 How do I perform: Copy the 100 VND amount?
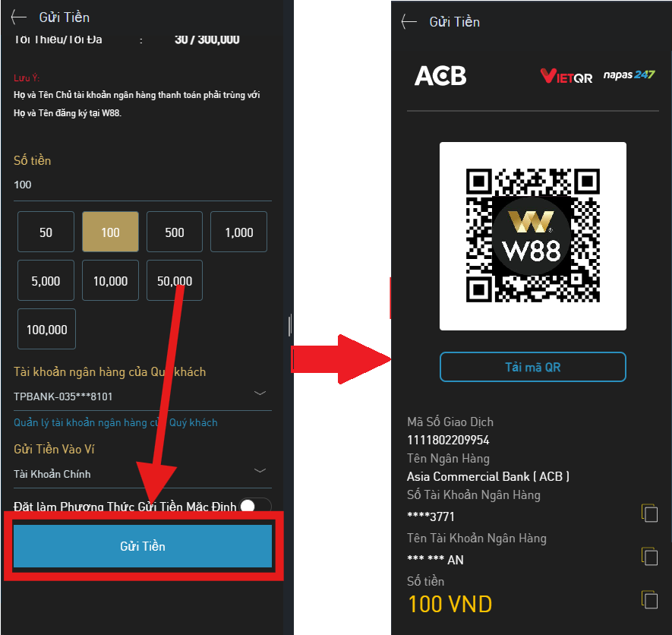click(649, 599)
